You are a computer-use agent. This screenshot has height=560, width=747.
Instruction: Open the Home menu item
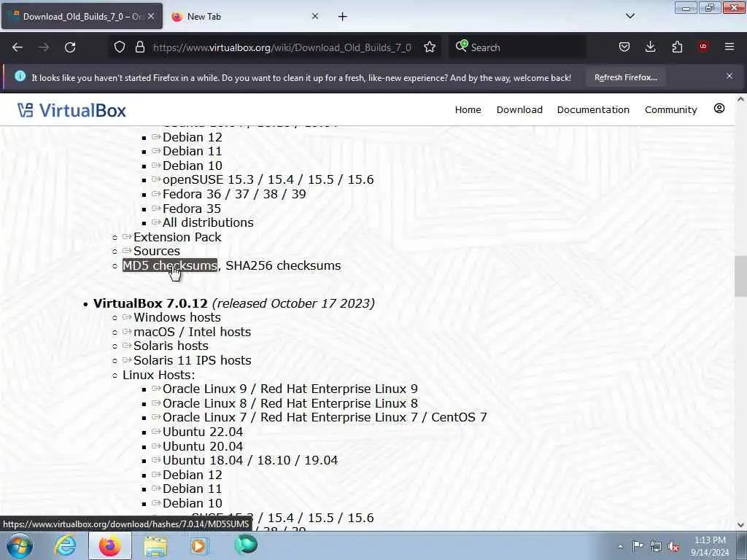pyautogui.click(x=468, y=110)
